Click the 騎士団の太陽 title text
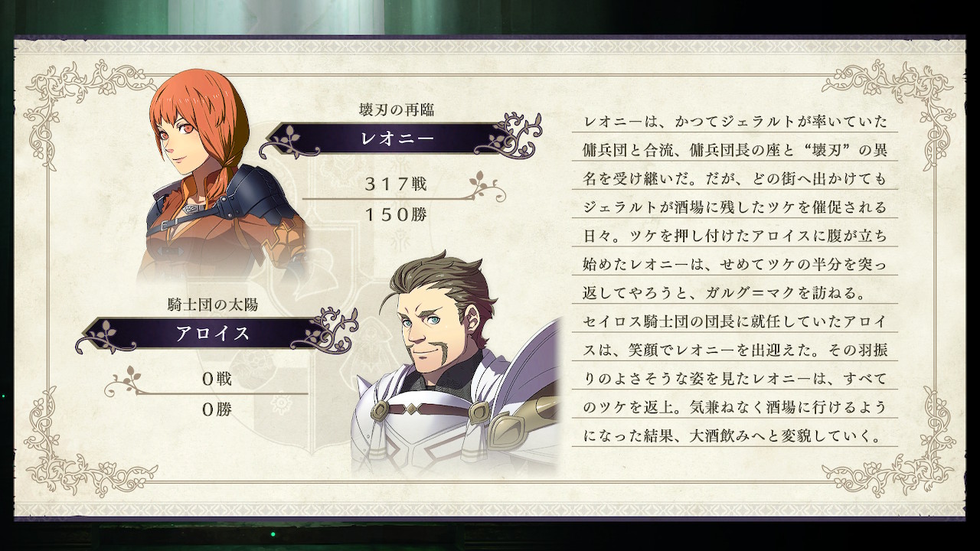The width and height of the screenshot is (980, 551). [x=213, y=305]
